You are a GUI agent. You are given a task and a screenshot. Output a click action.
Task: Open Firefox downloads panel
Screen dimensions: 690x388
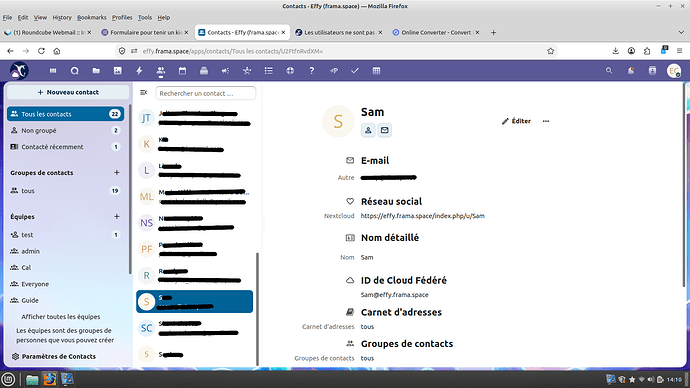[615, 51]
